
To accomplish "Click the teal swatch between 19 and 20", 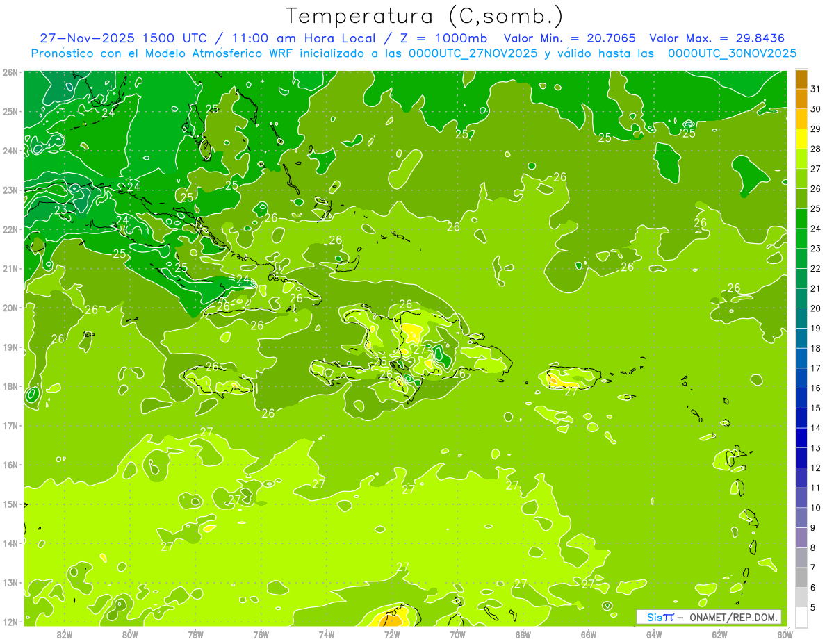I will (x=802, y=318).
